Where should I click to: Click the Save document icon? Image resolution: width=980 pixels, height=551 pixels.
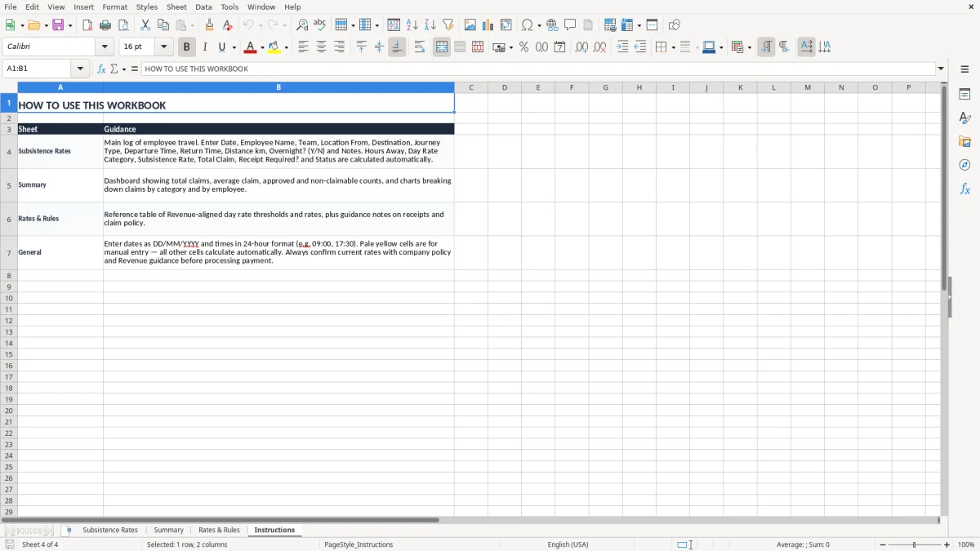coord(58,25)
